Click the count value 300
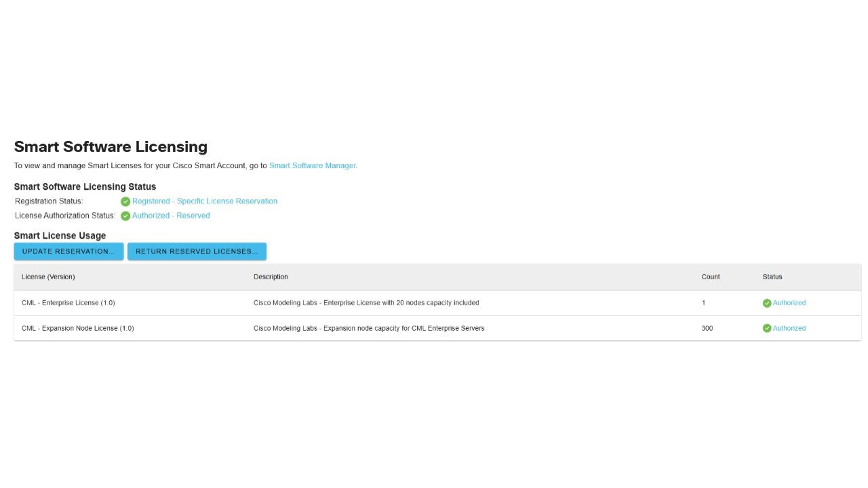The image size is (868, 488). (x=707, y=328)
